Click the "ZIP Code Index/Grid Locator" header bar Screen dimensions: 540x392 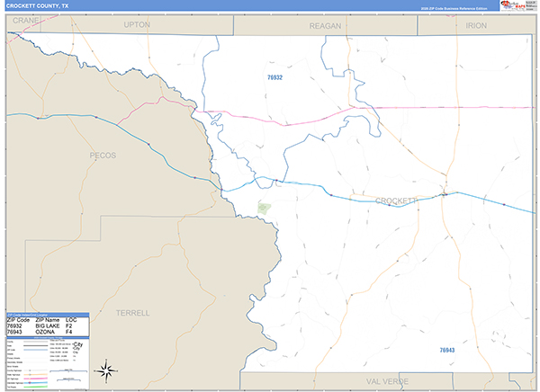point(48,315)
